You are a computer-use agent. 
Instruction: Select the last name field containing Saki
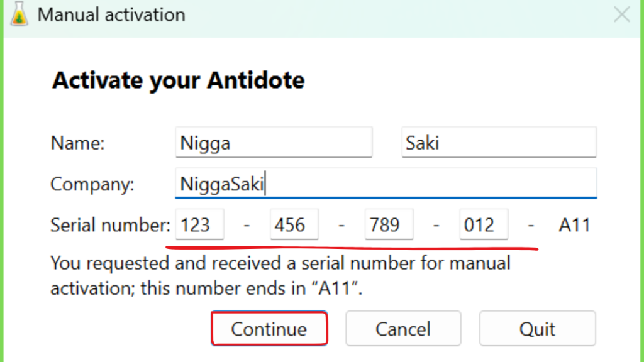(x=499, y=143)
